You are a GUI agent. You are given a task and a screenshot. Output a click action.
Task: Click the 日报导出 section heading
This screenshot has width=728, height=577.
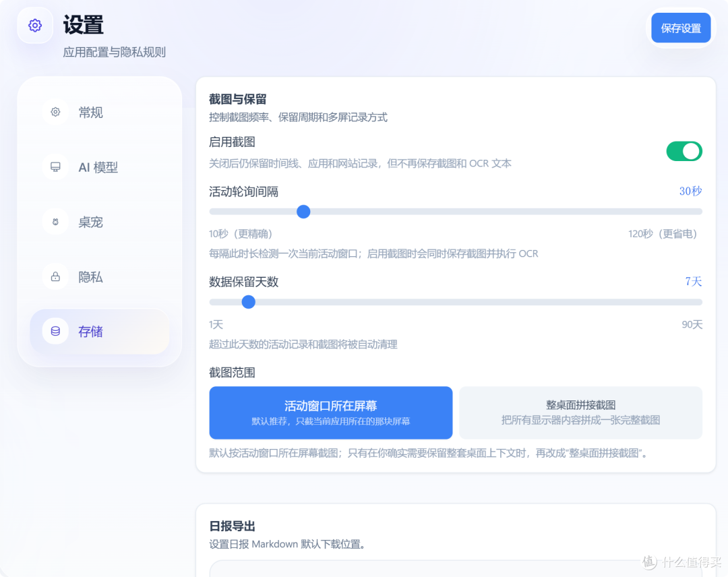232,526
